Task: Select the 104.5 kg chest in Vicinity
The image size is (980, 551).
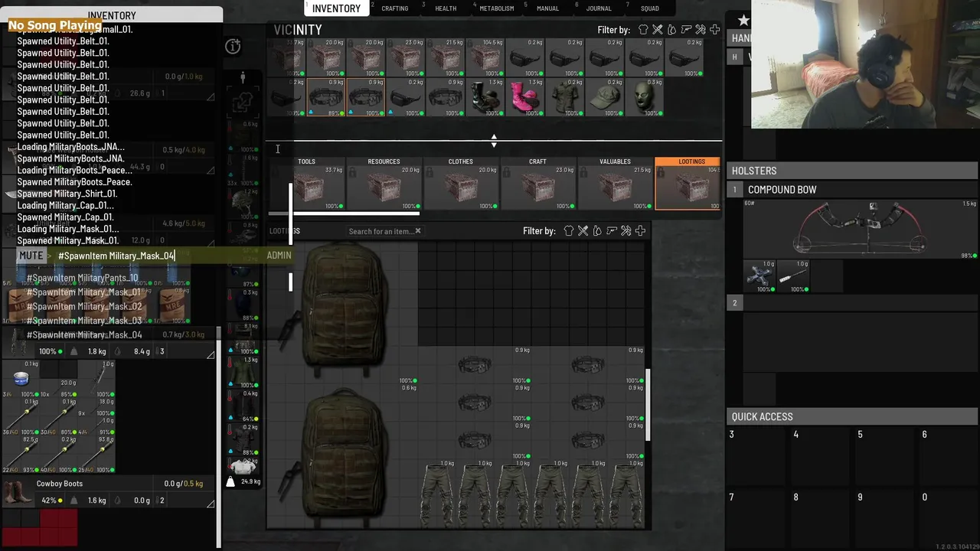Action: [x=485, y=57]
